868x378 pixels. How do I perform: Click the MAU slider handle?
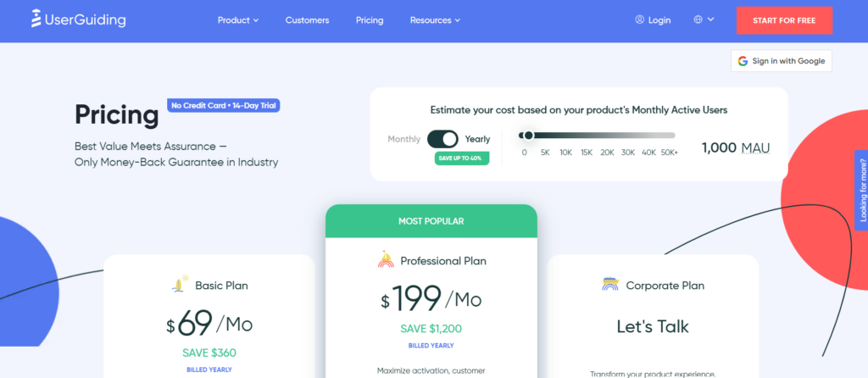[x=528, y=135]
